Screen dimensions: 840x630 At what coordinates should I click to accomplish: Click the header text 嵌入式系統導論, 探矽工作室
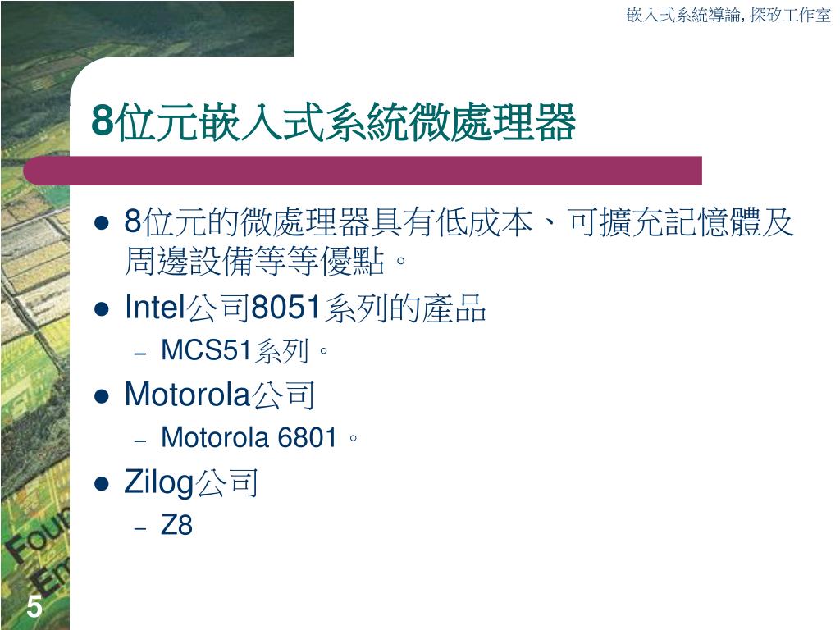(x=728, y=16)
